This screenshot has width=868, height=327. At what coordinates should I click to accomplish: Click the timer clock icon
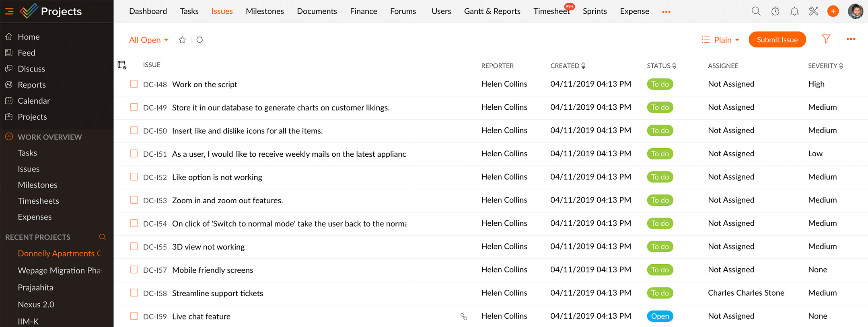[775, 11]
